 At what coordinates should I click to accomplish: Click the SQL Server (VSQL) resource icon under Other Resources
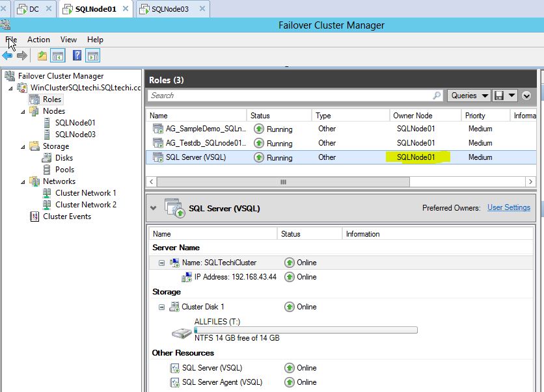pyautogui.click(x=174, y=368)
